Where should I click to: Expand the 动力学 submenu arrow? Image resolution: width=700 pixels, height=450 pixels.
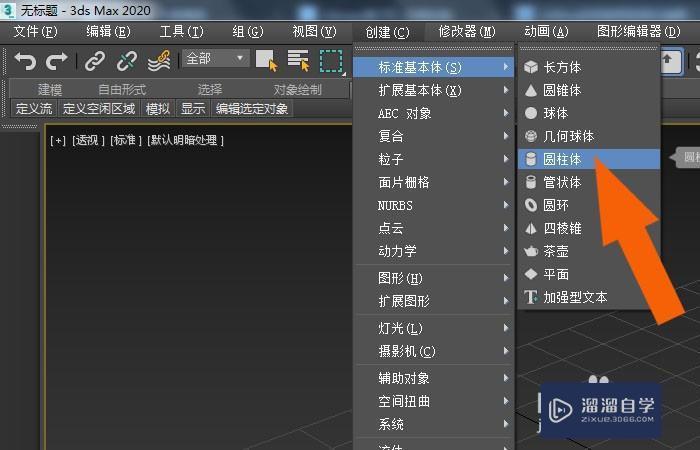click(506, 251)
